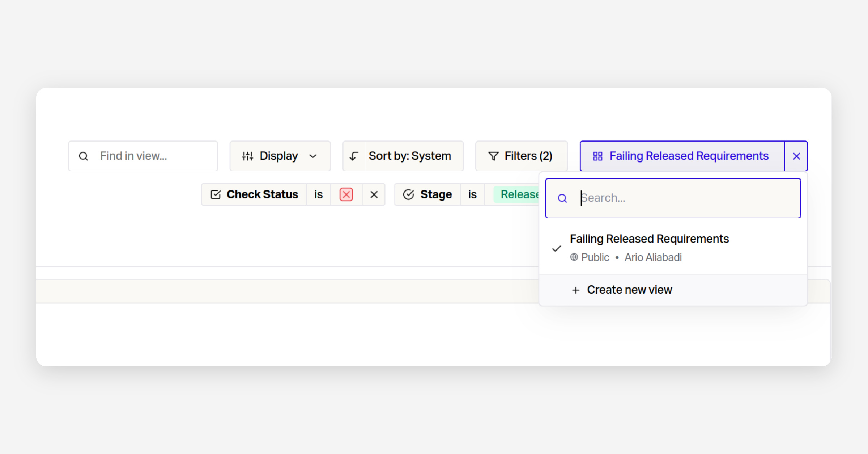868x454 pixels.
Task: Click the grid view icon beside Failing Released Requirements
Action: coord(597,156)
